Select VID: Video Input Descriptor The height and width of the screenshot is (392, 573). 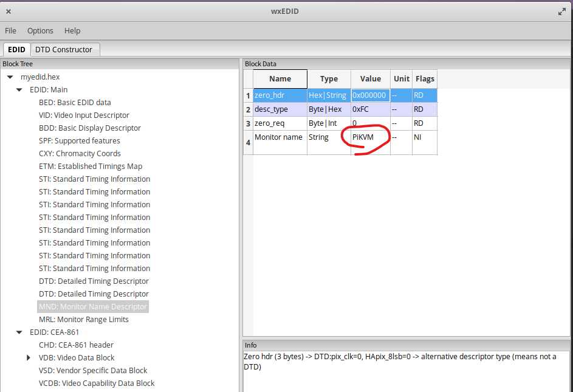click(84, 115)
